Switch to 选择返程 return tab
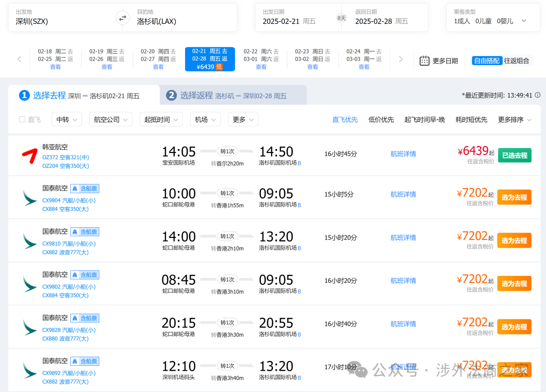546x392 pixels. click(x=233, y=95)
